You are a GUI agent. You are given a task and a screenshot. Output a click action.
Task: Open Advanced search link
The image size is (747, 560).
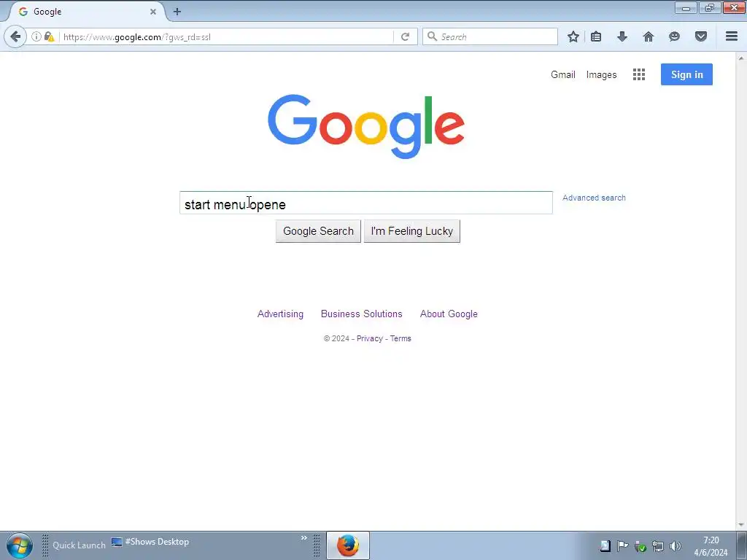pyautogui.click(x=594, y=198)
